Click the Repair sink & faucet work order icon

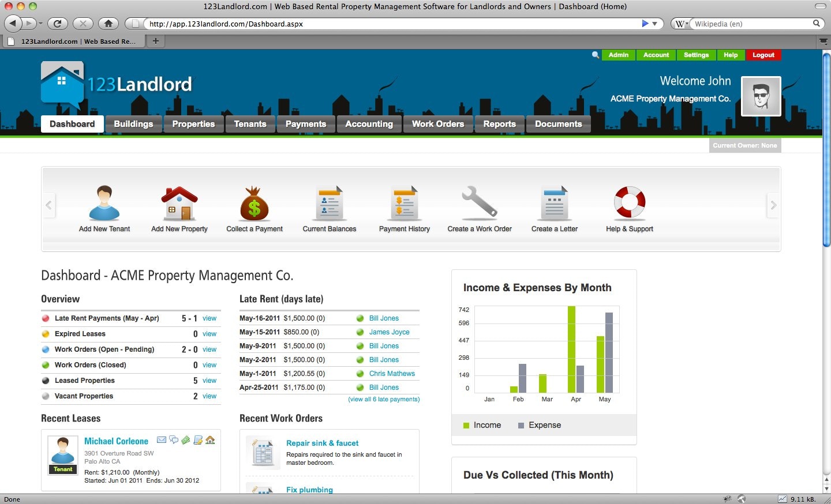click(263, 453)
